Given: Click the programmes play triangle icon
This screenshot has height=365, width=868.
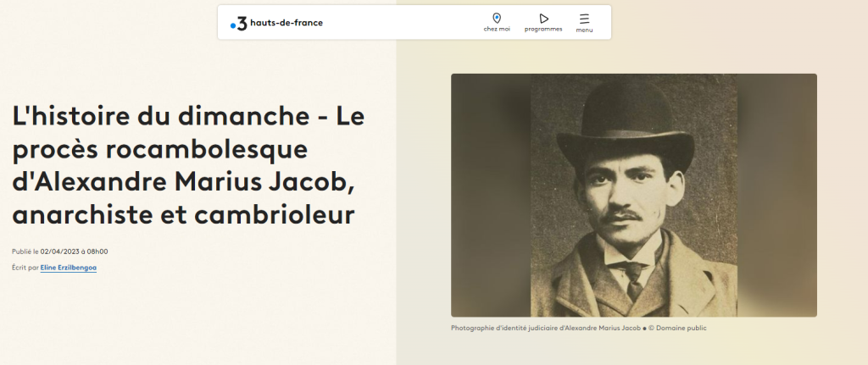Looking at the screenshot, I should click(x=543, y=18).
